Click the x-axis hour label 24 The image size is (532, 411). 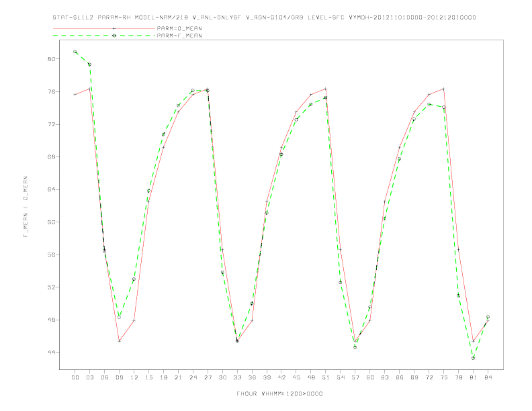pyautogui.click(x=193, y=377)
